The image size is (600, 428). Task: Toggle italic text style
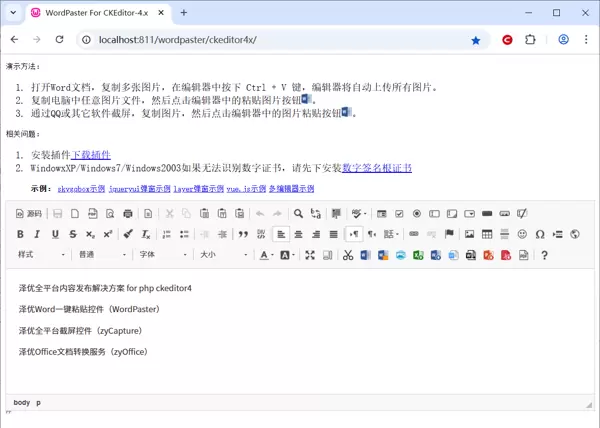pyautogui.click(x=38, y=234)
